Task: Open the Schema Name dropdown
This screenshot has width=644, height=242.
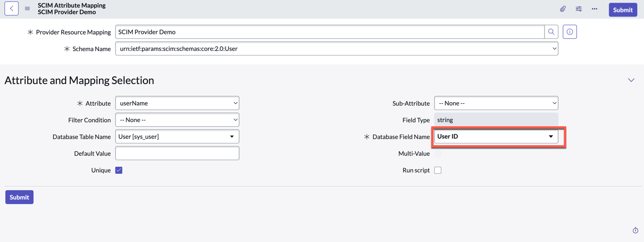Action: (x=337, y=48)
